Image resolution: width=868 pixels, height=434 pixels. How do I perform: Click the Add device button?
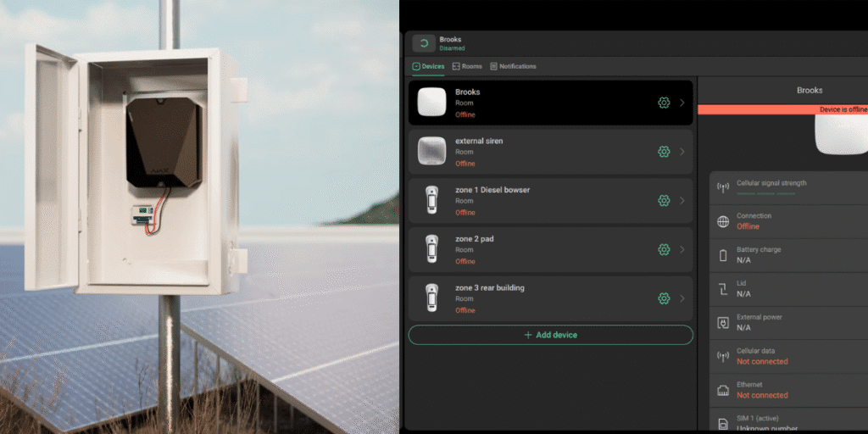click(551, 335)
